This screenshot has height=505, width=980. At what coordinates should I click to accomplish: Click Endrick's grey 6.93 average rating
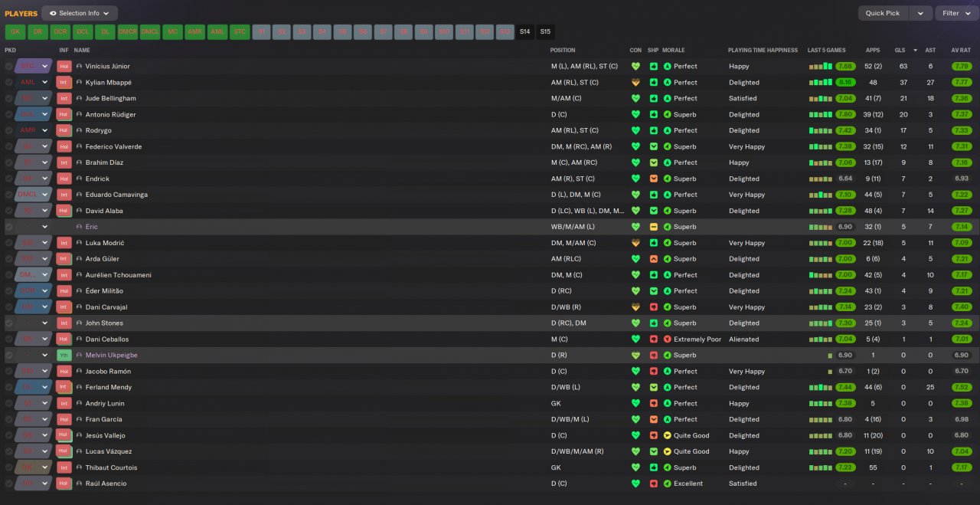(x=962, y=179)
